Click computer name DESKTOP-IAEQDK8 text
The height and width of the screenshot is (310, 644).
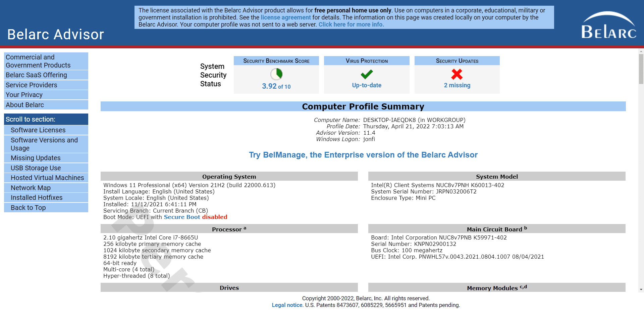(x=389, y=120)
